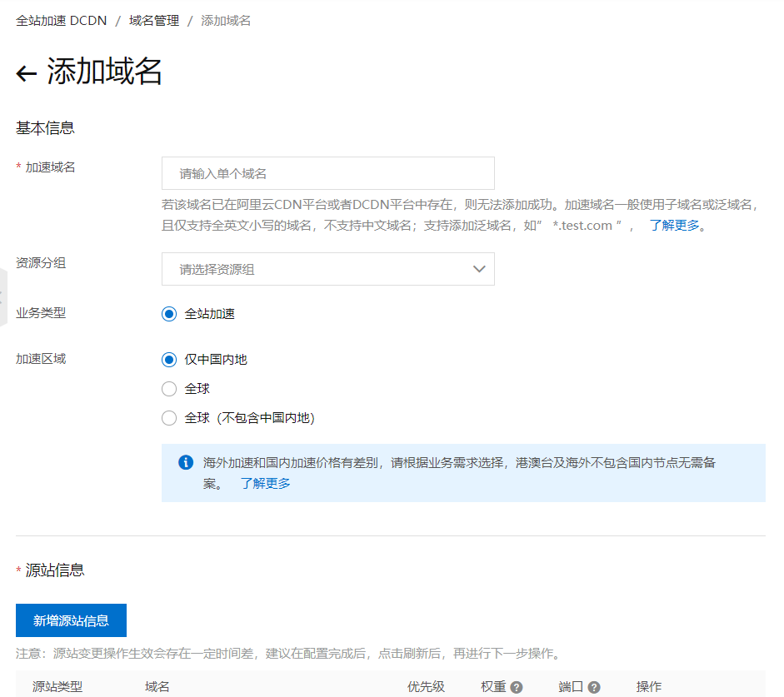Focus the 请输入单个域名 input field
The width and height of the screenshot is (784, 697).
pyautogui.click(x=327, y=173)
